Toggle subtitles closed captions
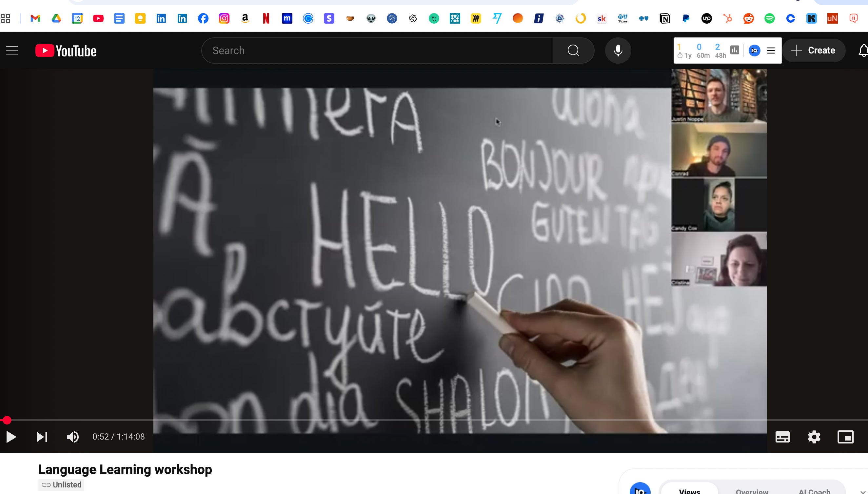This screenshot has height=494, width=868. pos(782,437)
